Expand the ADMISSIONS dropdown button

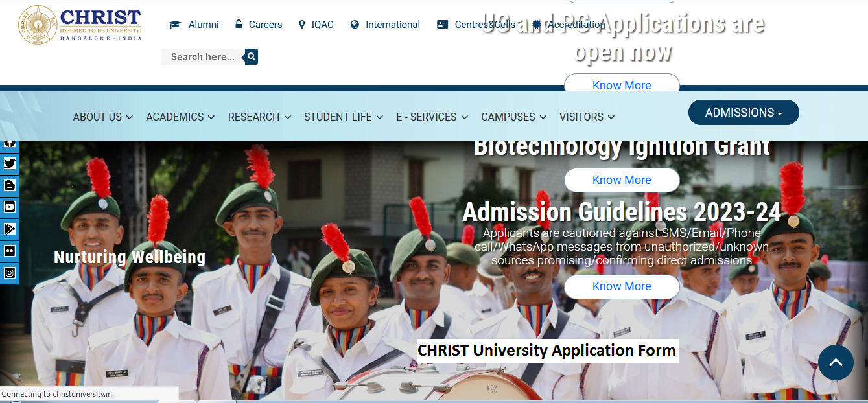point(743,112)
